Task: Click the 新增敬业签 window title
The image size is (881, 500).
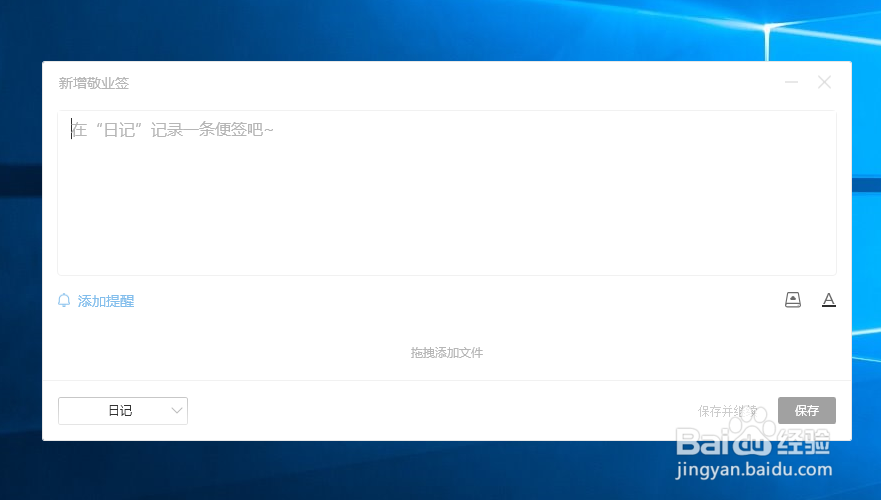Action: [x=94, y=83]
